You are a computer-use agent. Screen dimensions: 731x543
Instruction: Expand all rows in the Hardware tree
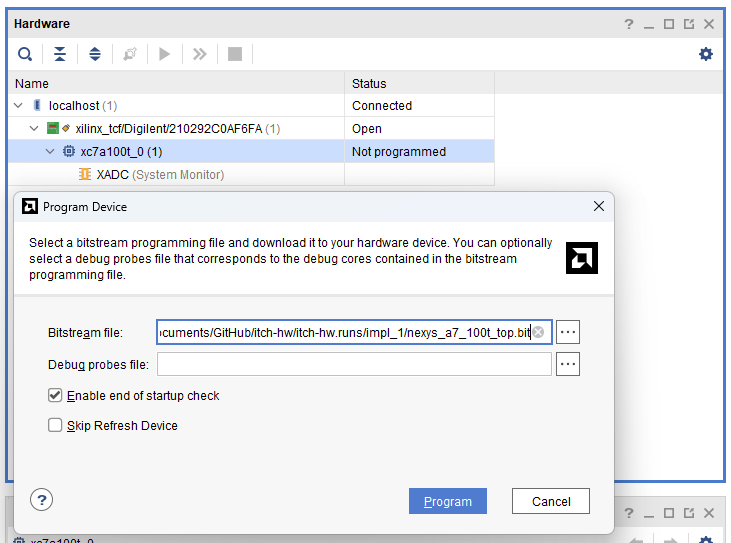(95, 54)
